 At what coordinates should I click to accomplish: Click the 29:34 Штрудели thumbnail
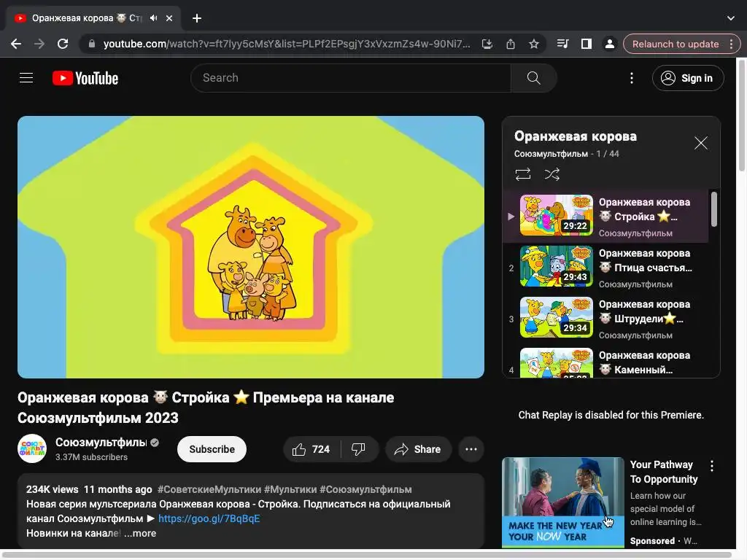click(x=556, y=317)
